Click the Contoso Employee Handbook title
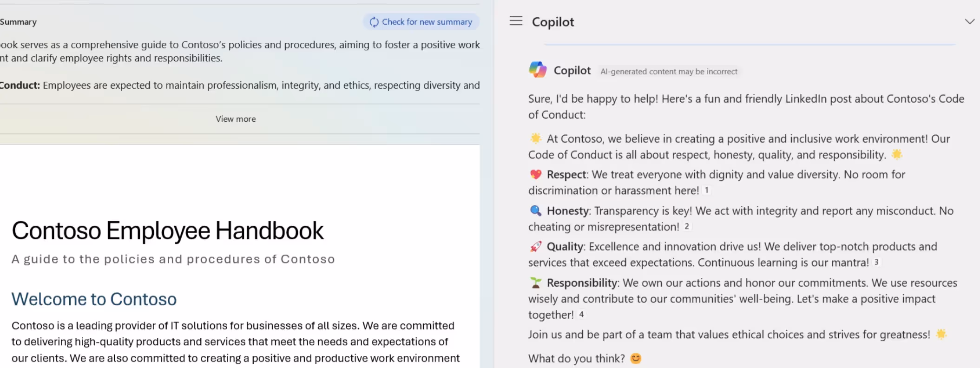980x368 pixels. pos(168,230)
